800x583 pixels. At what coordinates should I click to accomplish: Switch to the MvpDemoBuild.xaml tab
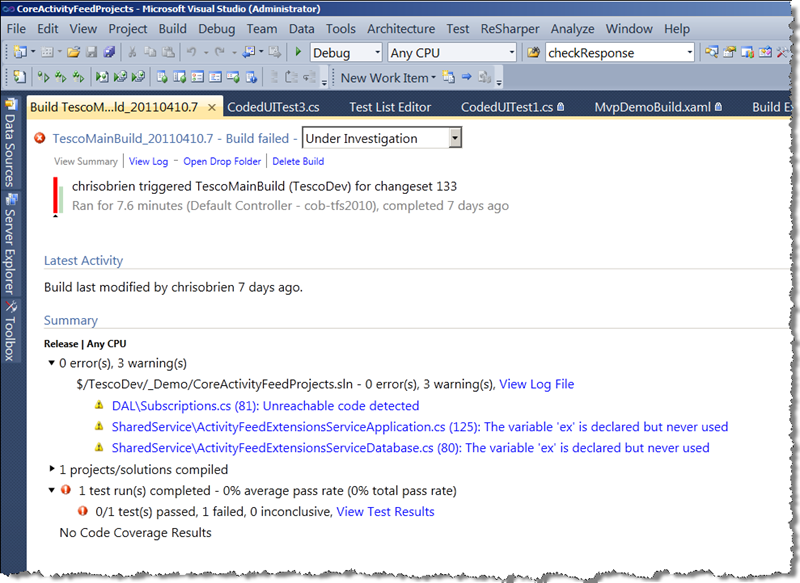658,107
